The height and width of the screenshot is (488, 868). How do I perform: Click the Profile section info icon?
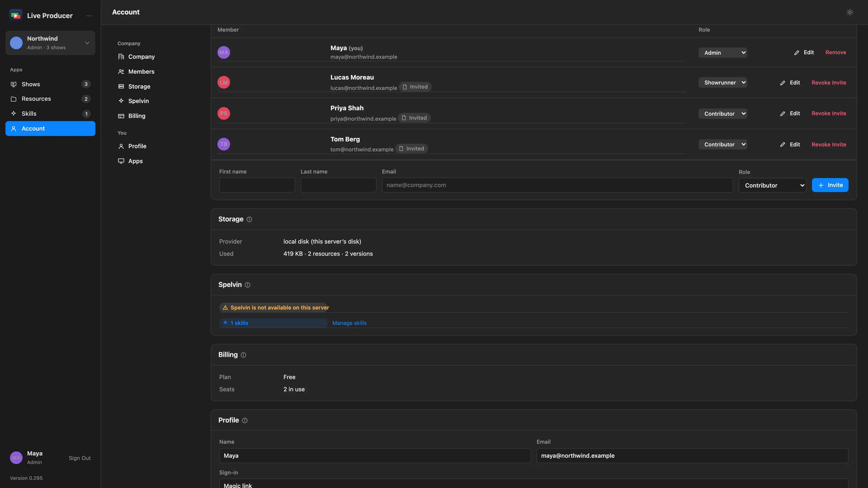(x=245, y=420)
